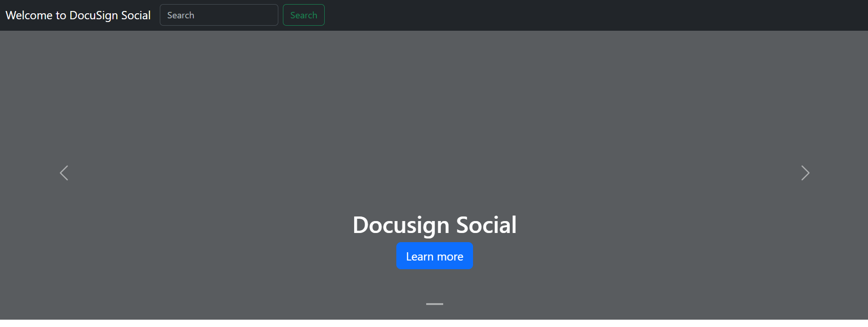
Task: Focus the Search input field in the navbar
Action: (219, 15)
